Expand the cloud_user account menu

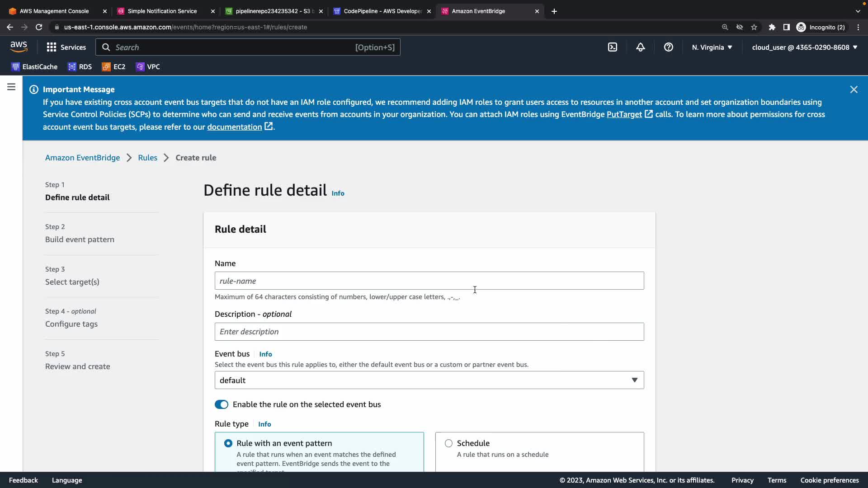click(804, 47)
